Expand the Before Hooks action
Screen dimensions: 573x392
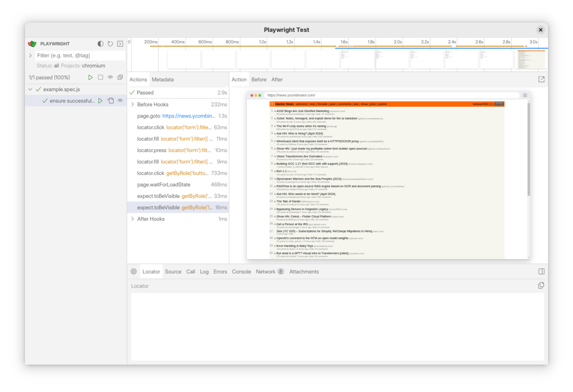coord(133,104)
